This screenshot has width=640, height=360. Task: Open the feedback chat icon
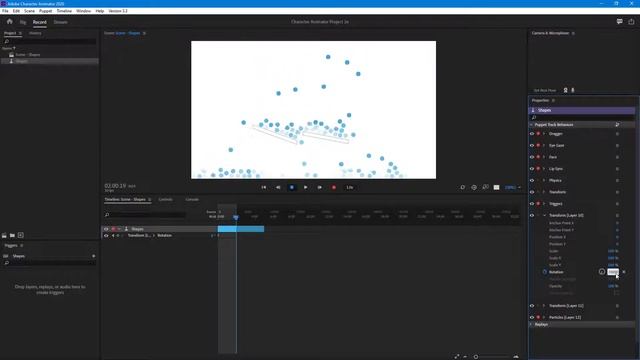620,22
